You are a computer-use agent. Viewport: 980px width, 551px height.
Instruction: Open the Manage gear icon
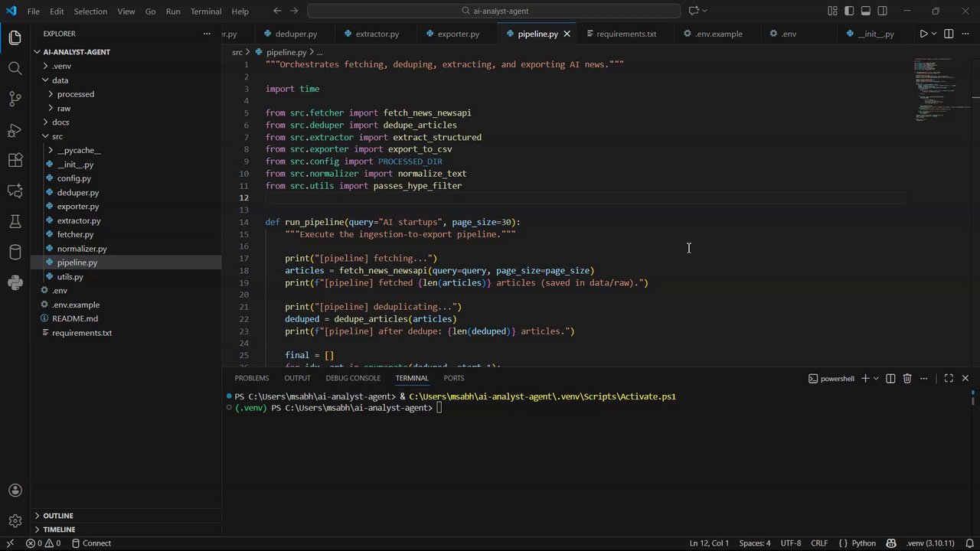[15, 521]
